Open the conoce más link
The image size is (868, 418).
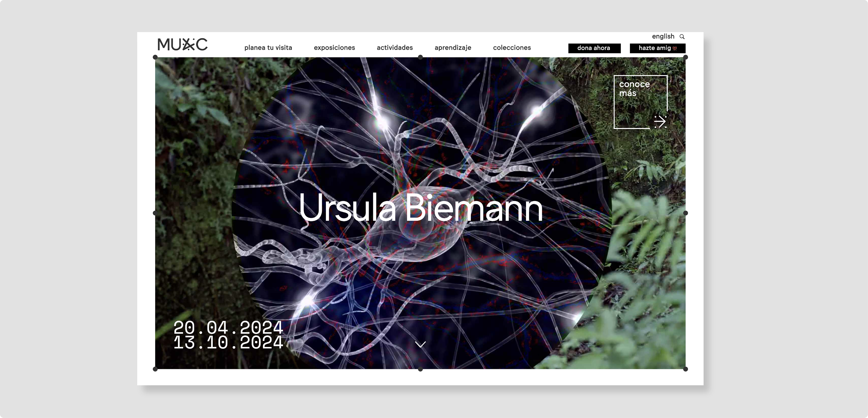[x=640, y=102]
